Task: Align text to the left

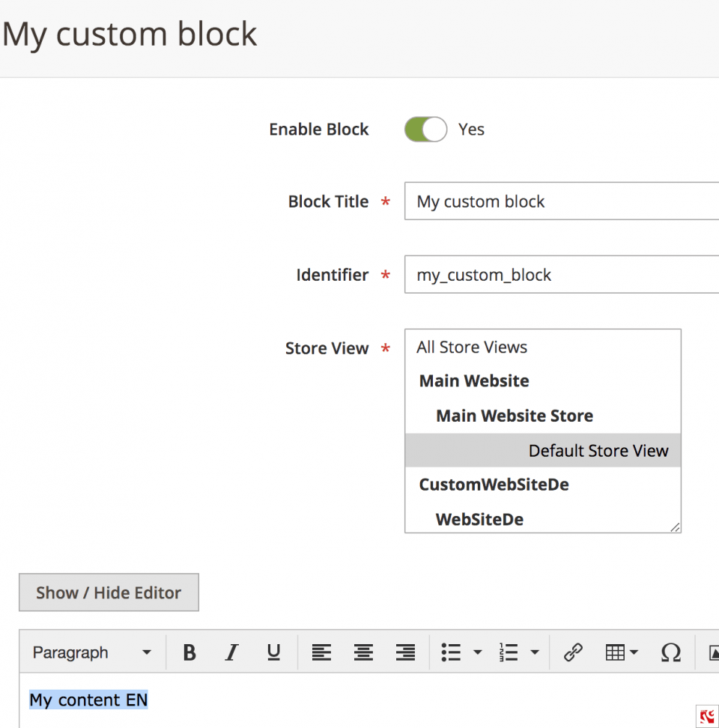Action: point(321,652)
